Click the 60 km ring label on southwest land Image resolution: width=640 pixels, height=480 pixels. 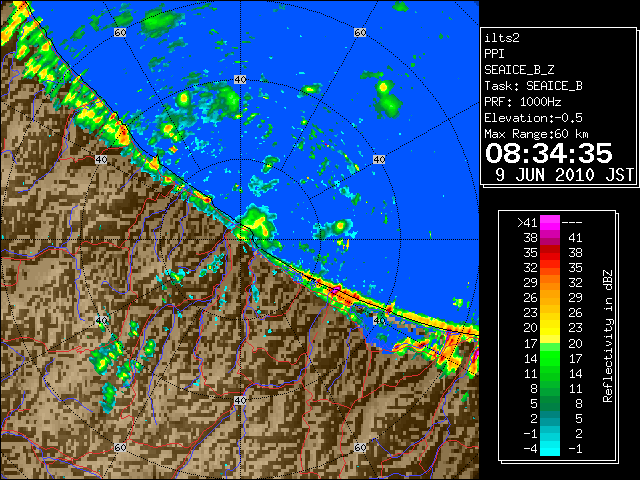[x=120, y=448]
